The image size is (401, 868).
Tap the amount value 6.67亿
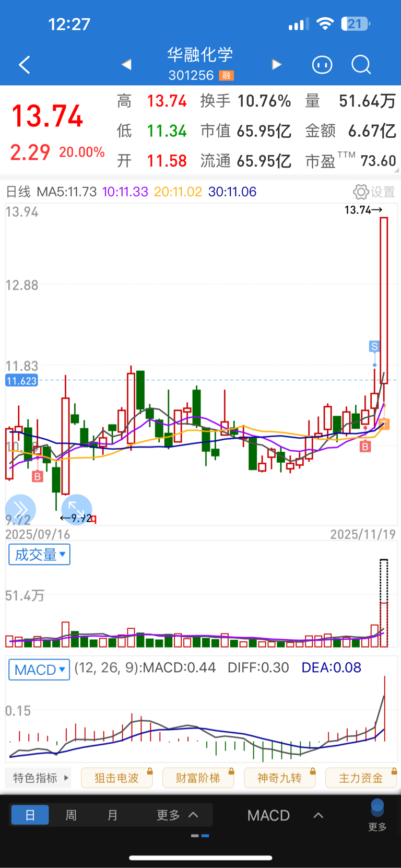pyautogui.click(x=372, y=131)
